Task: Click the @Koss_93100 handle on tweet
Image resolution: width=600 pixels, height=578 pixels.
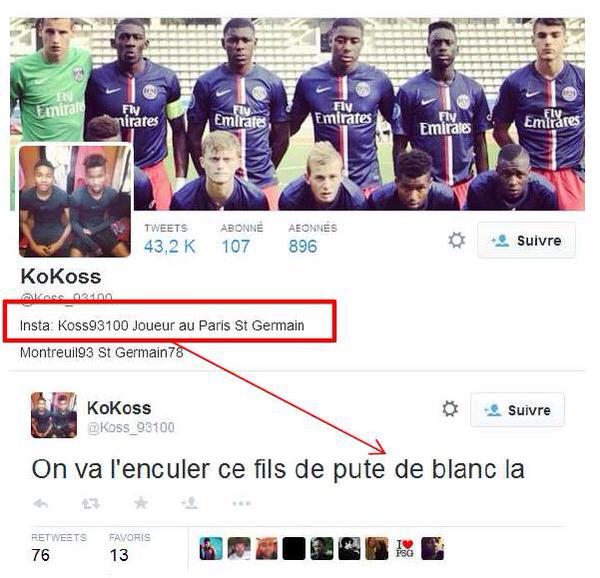Action: (131, 427)
